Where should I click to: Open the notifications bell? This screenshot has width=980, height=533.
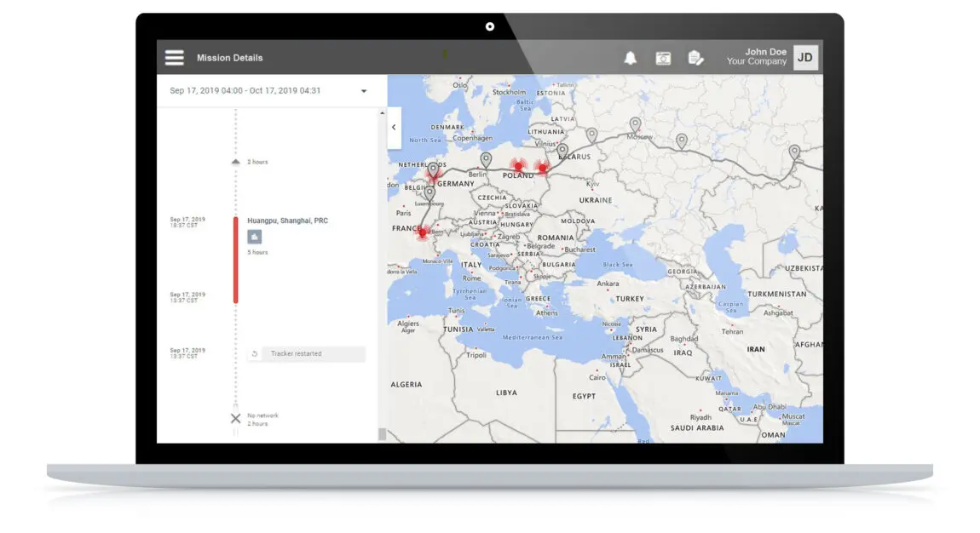pyautogui.click(x=630, y=58)
